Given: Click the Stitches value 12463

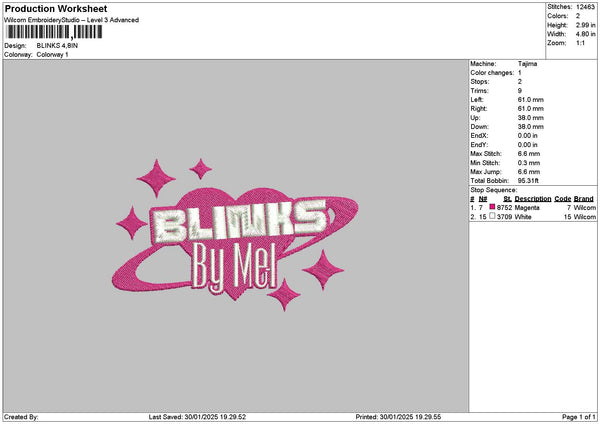Looking at the screenshot, I should point(585,7).
